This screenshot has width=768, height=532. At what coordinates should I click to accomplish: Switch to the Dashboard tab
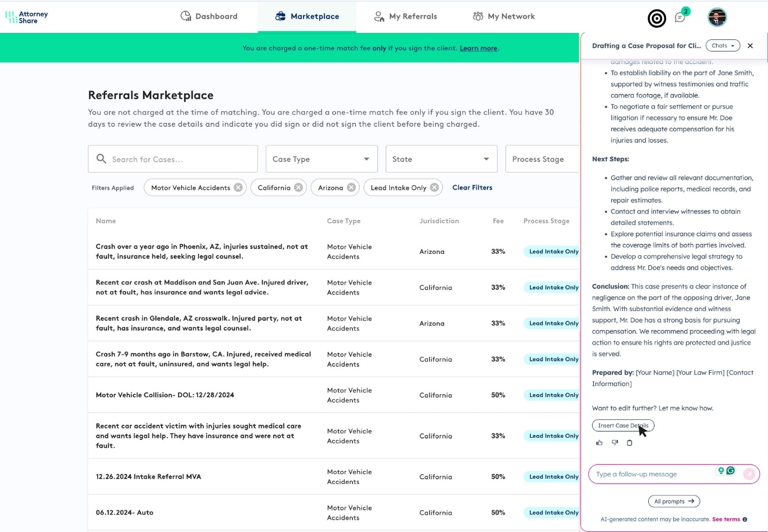pyautogui.click(x=209, y=16)
